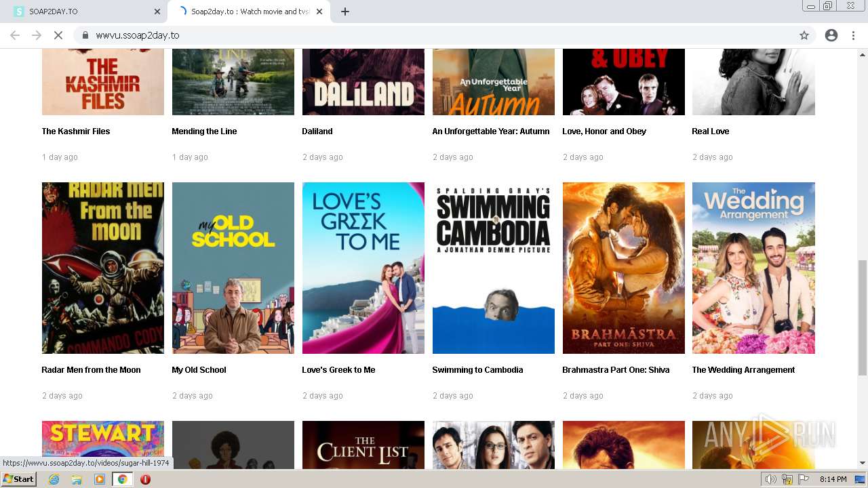Click the Daliland title link
This screenshot has width=868, height=488.
click(317, 131)
